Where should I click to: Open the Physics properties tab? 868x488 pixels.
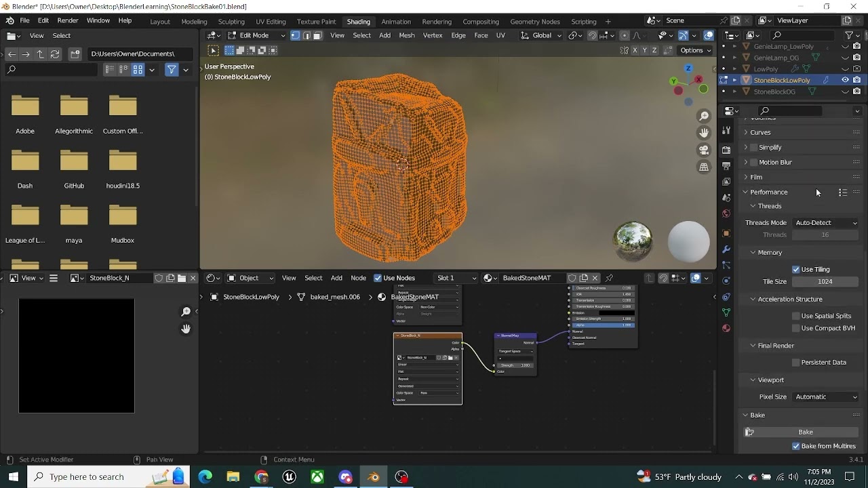[x=726, y=281]
